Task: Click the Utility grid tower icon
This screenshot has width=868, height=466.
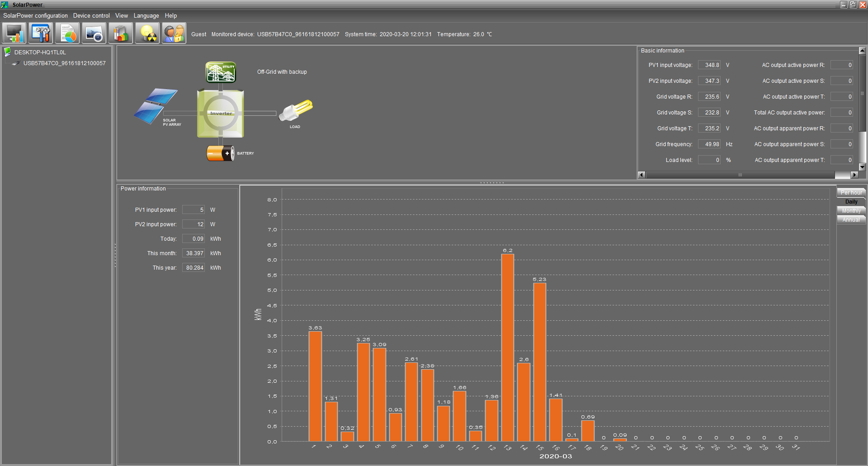Action: (221, 72)
